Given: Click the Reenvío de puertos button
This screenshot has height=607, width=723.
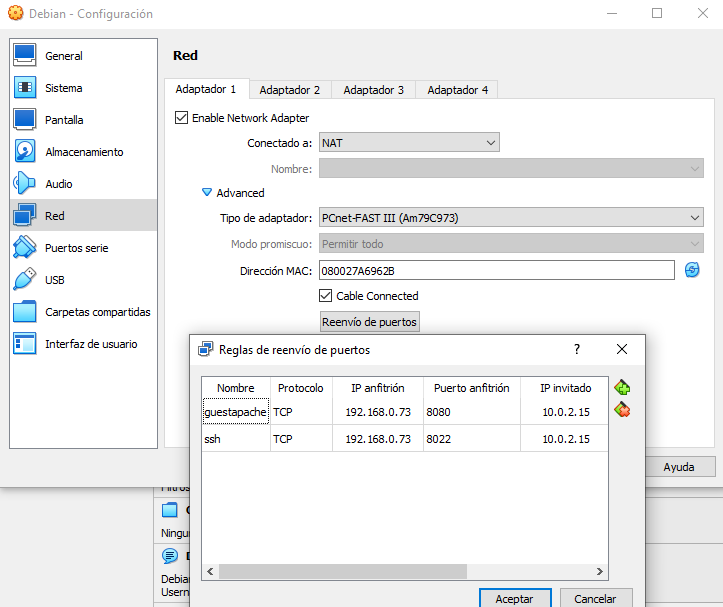Looking at the screenshot, I should tap(369, 322).
